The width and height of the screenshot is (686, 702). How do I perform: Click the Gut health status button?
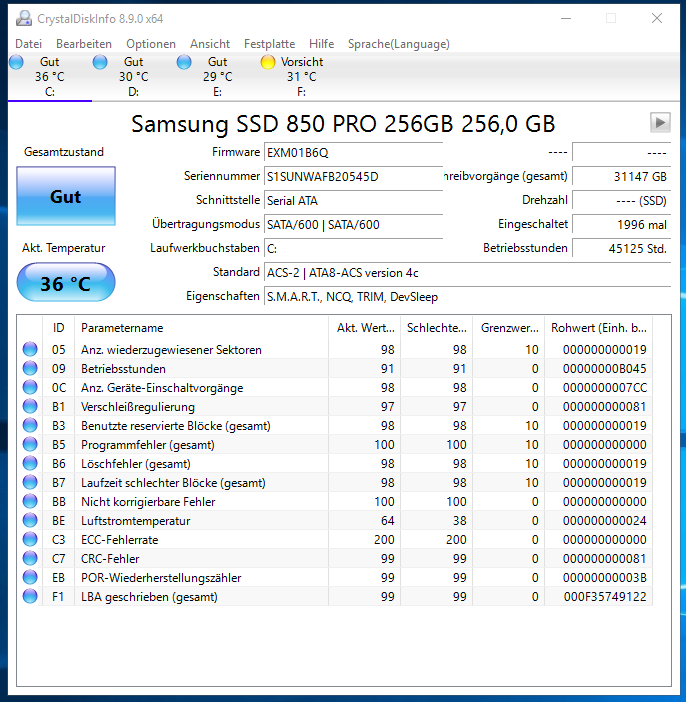pyautogui.click(x=66, y=196)
